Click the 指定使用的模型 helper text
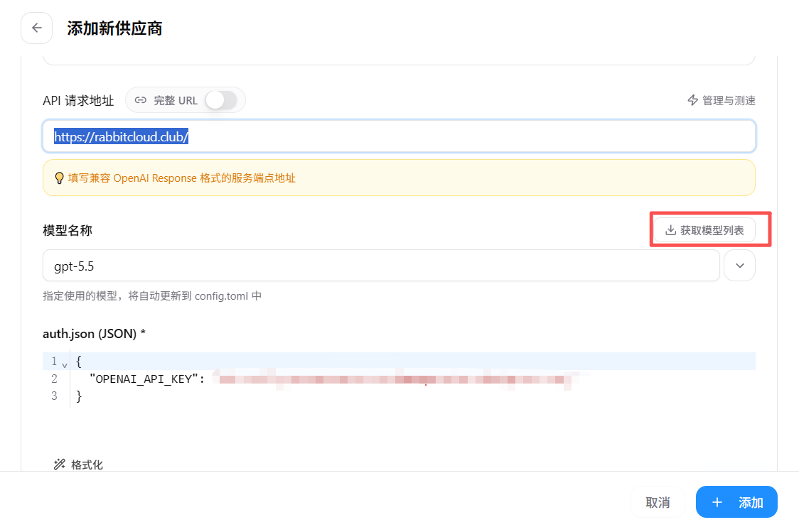The image size is (799, 532). [x=152, y=295]
